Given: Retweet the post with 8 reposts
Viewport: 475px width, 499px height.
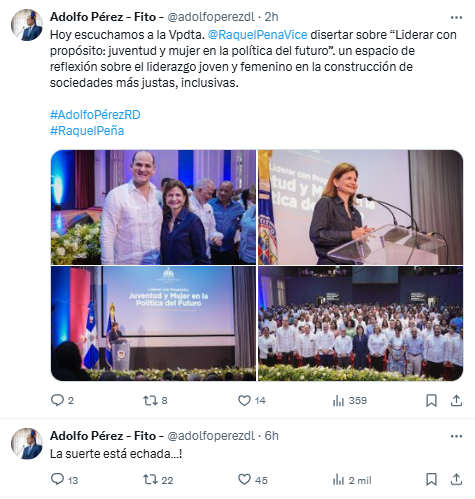Looking at the screenshot, I should (155, 400).
